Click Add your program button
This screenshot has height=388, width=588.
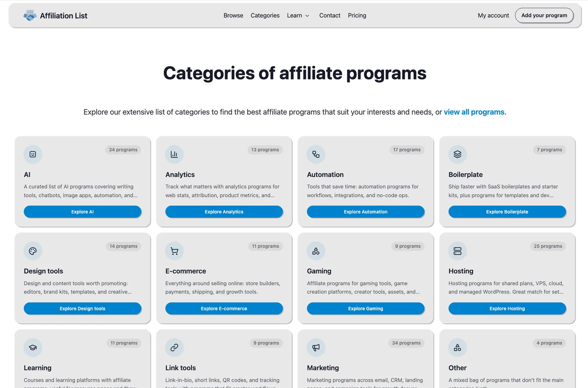(x=544, y=15)
